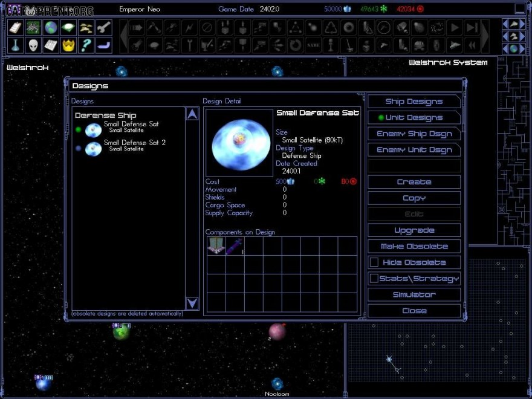This screenshot has height=399, width=532.
Task: Click the dimmed ring torus order icon
Action: click(348, 27)
